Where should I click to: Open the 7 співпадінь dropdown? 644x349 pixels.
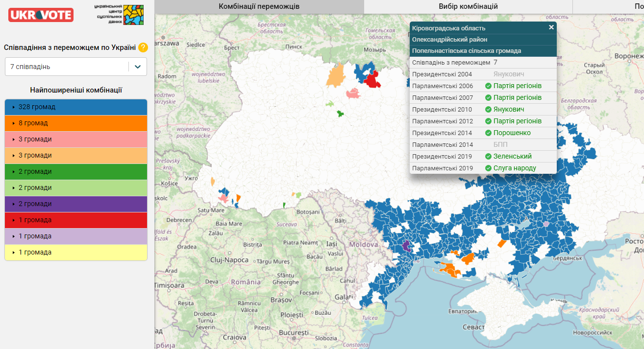coord(76,67)
